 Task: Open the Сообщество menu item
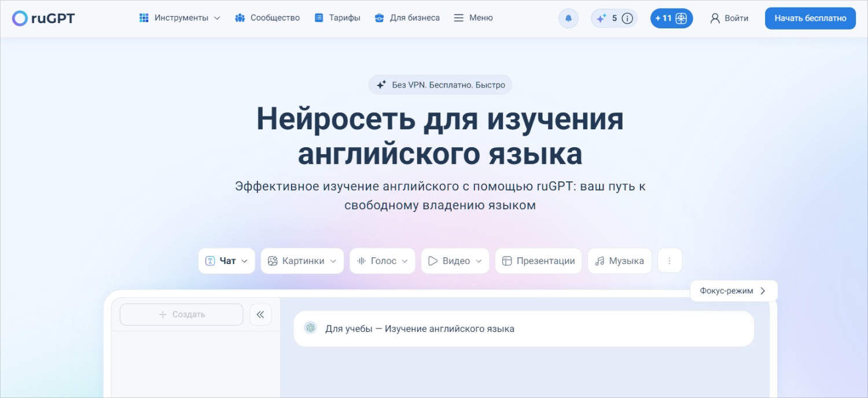[267, 18]
